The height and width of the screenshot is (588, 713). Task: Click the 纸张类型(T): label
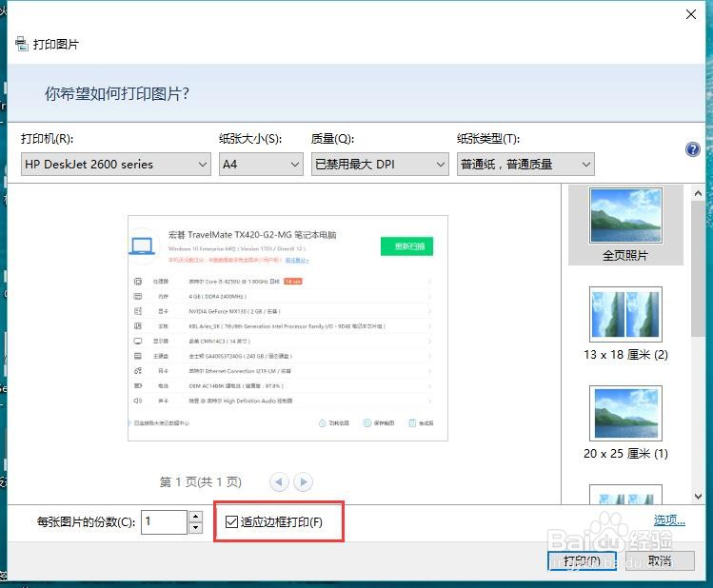point(488,139)
